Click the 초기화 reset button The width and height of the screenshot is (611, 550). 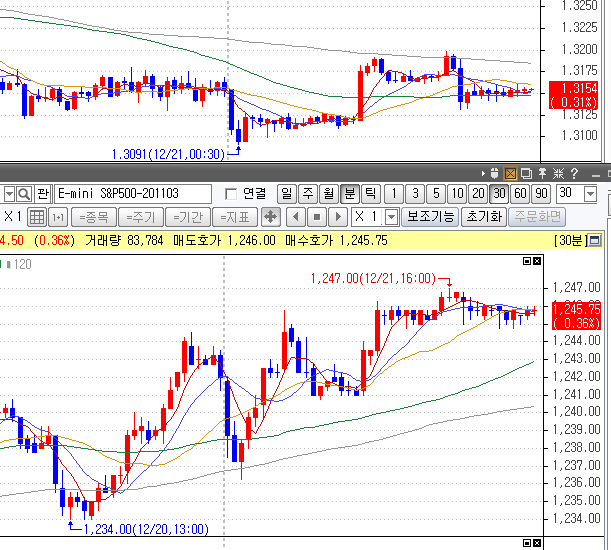pos(482,216)
